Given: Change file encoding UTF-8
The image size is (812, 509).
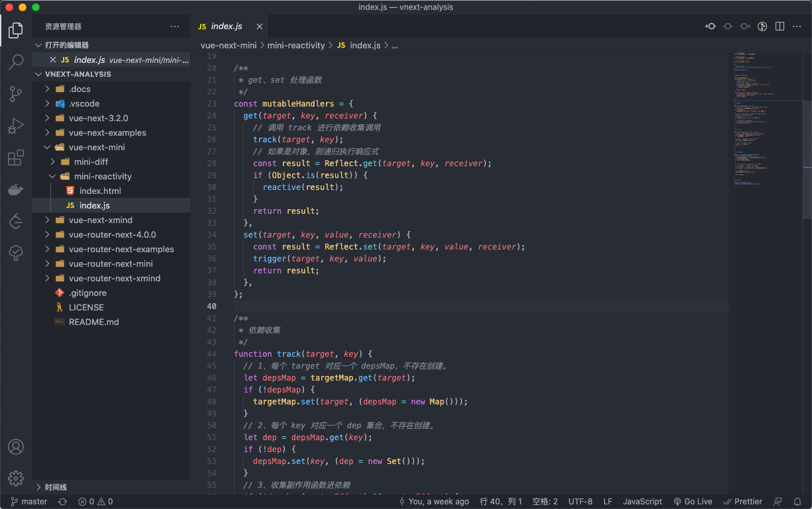Looking at the screenshot, I should 580,502.
